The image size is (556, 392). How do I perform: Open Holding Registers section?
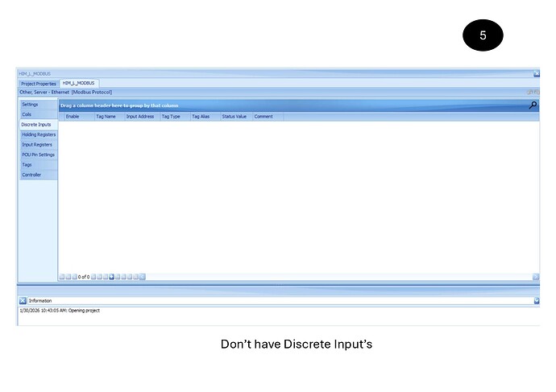pos(39,134)
